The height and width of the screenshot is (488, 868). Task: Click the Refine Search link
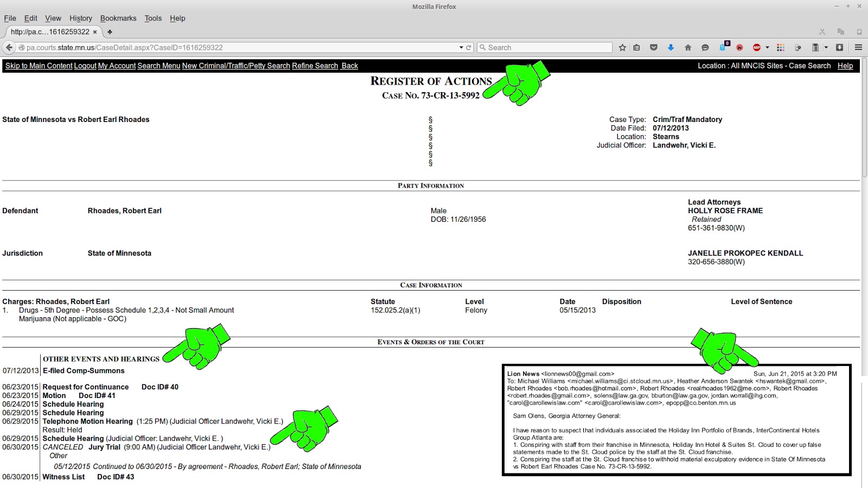315,66
